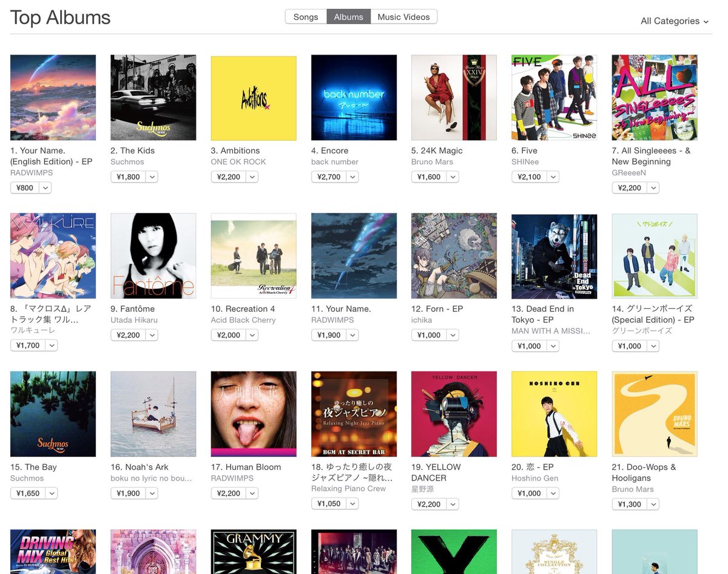
Task: Open Human Bloom album cover
Action: click(x=254, y=414)
